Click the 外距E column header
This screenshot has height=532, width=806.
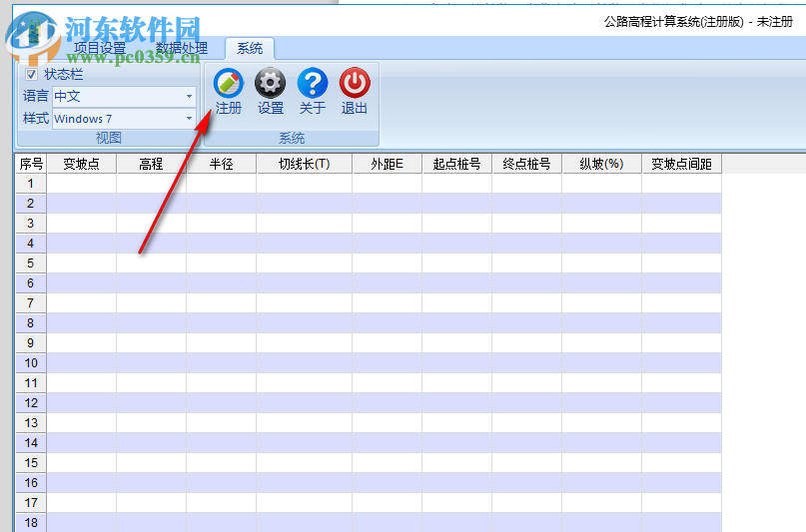[x=388, y=164]
